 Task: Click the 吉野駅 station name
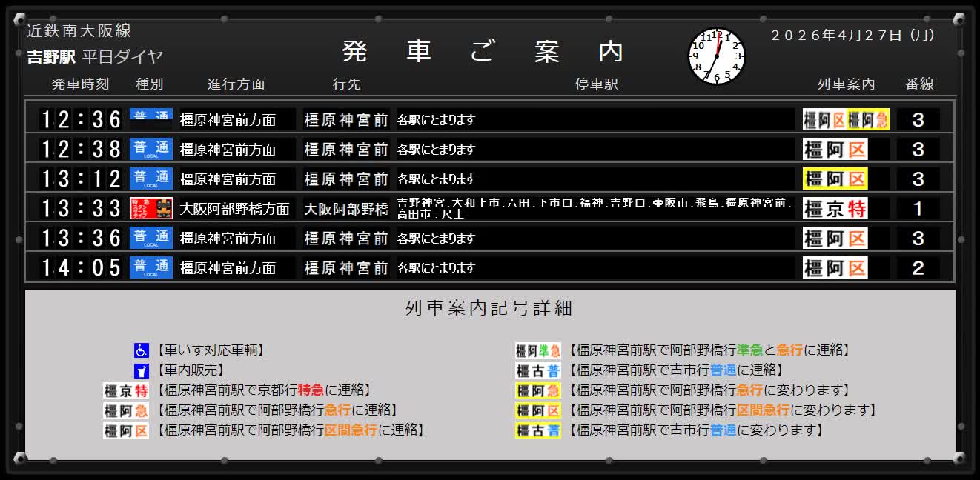click(50, 57)
